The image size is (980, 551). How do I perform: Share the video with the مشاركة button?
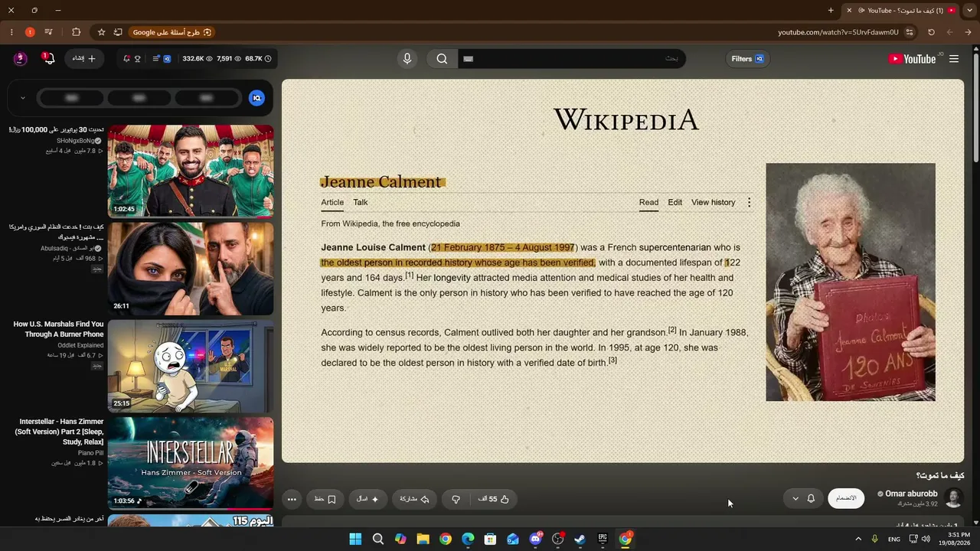pos(414,499)
